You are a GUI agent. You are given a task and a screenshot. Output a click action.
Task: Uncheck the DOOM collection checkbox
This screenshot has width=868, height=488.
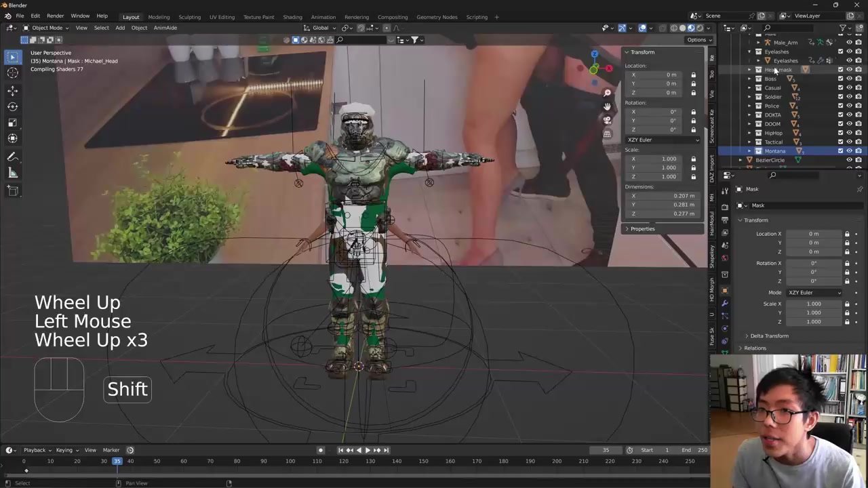click(840, 124)
